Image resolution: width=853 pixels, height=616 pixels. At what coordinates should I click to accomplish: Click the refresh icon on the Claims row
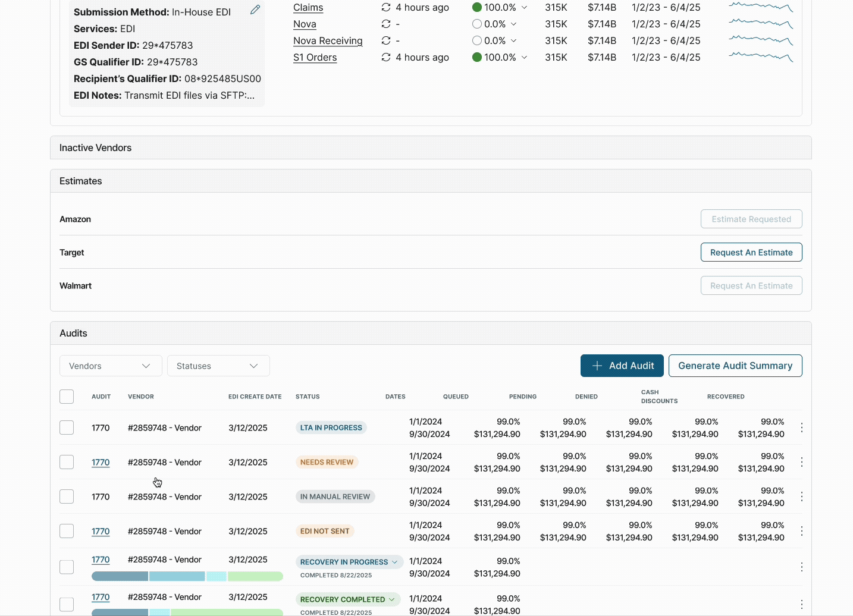tap(386, 7)
